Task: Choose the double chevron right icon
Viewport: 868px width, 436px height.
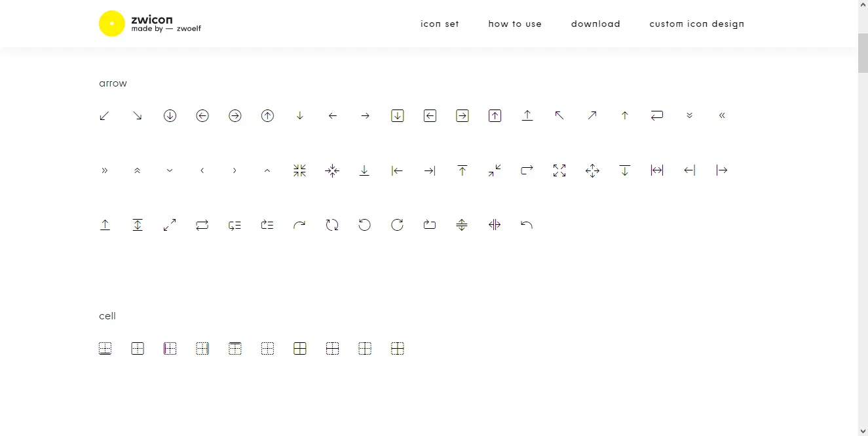Action: [x=105, y=170]
